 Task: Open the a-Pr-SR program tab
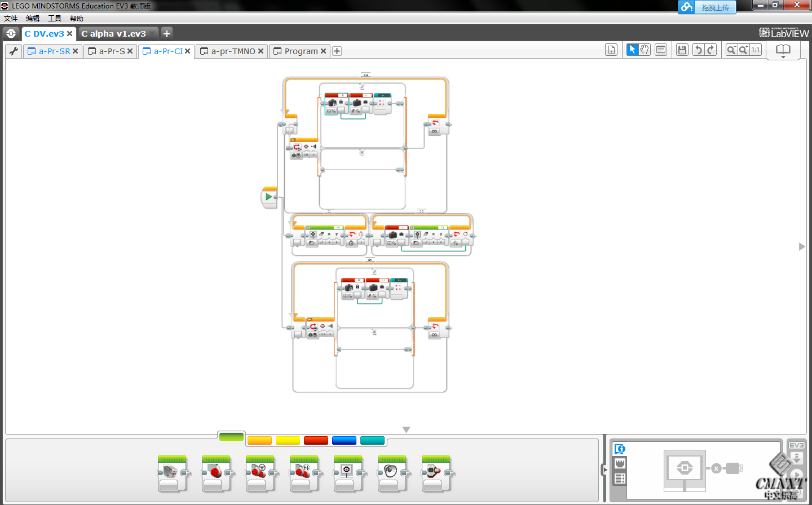(54, 51)
